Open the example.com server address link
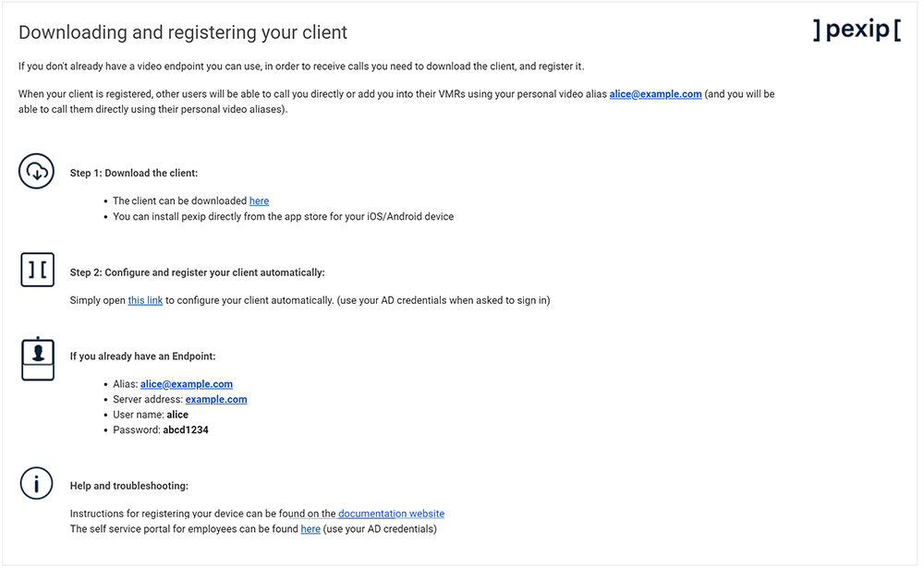The height and width of the screenshot is (568, 924). (216, 400)
